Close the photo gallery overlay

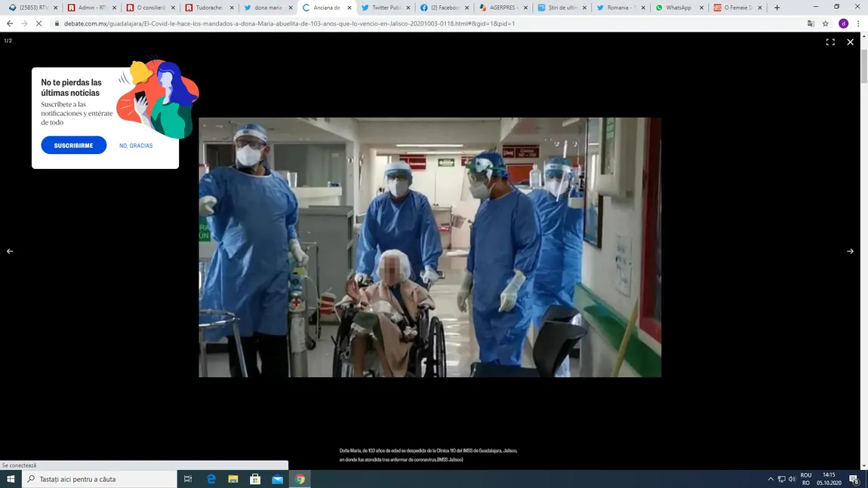(x=851, y=42)
